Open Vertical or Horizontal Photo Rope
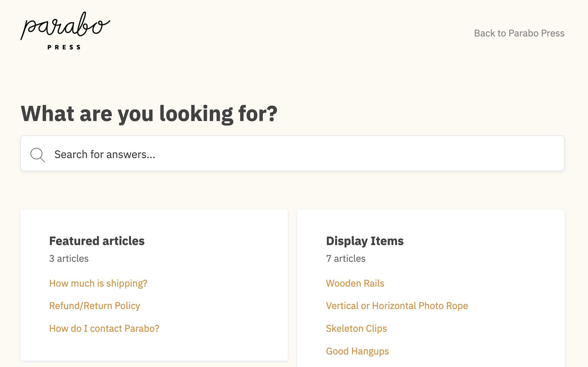Viewport: 588px width, 367px height. click(x=397, y=306)
